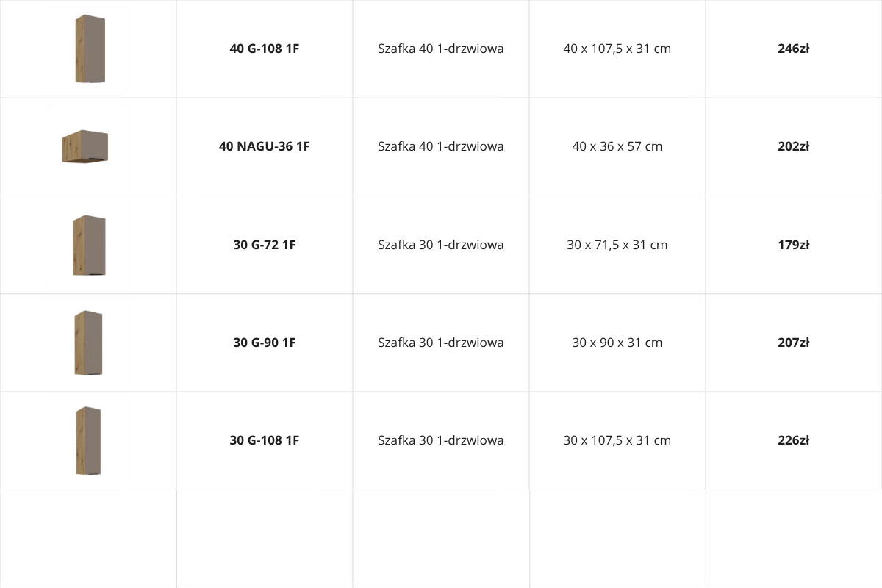Click the 246zł price
882x588 pixels.
[x=794, y=49]
